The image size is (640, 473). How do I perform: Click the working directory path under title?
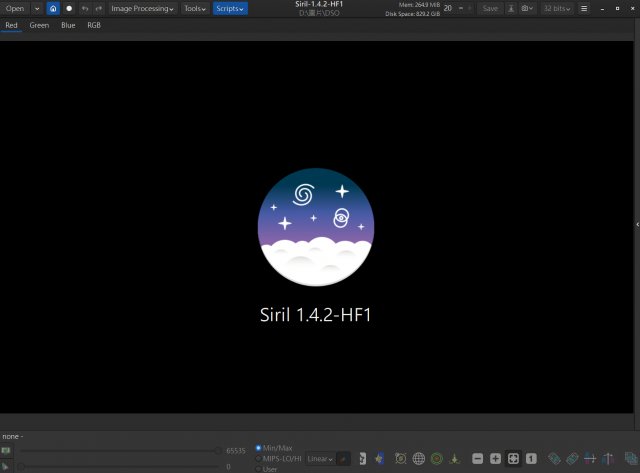pos(319,13)
